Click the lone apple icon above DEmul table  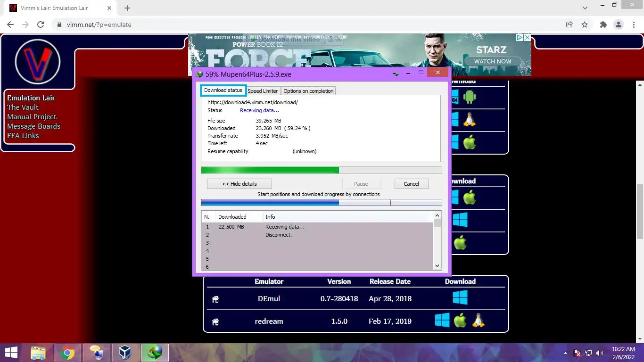tap(460, 242)
